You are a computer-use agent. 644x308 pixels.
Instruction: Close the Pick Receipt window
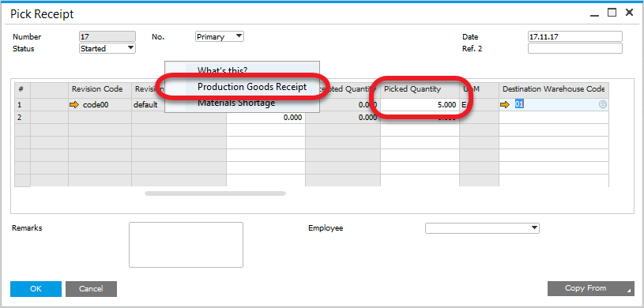pyautogui.click(x=629, y=13)
